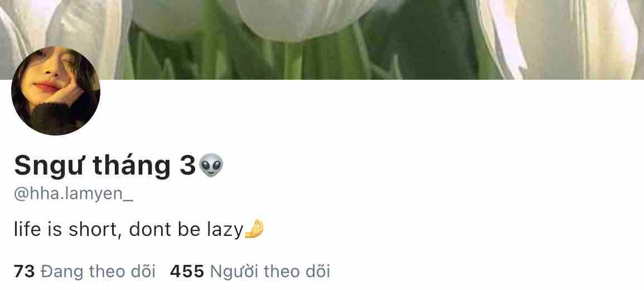The image size is (644, 290).
Task: Open the tulip cover banner image
Action: [x=322, y=40]
